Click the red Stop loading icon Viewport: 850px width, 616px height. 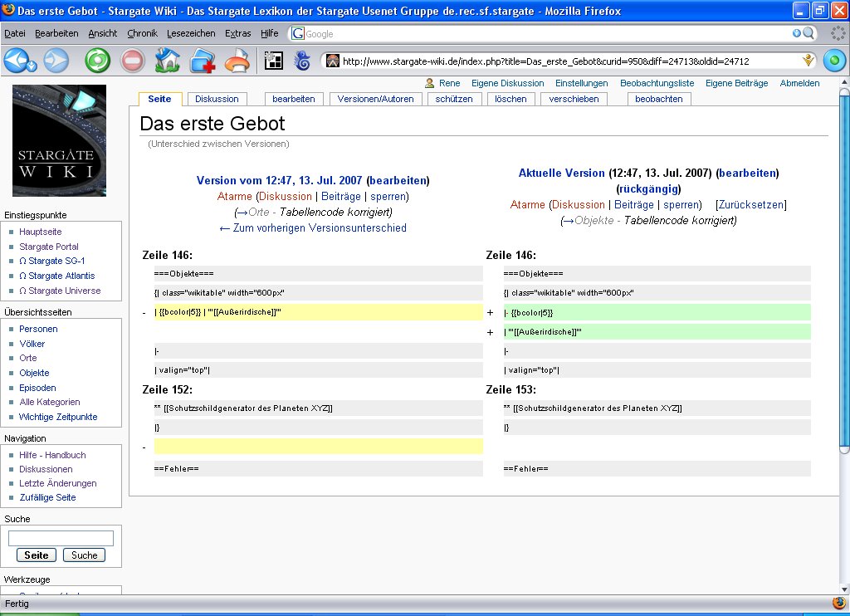pos(133,61)
